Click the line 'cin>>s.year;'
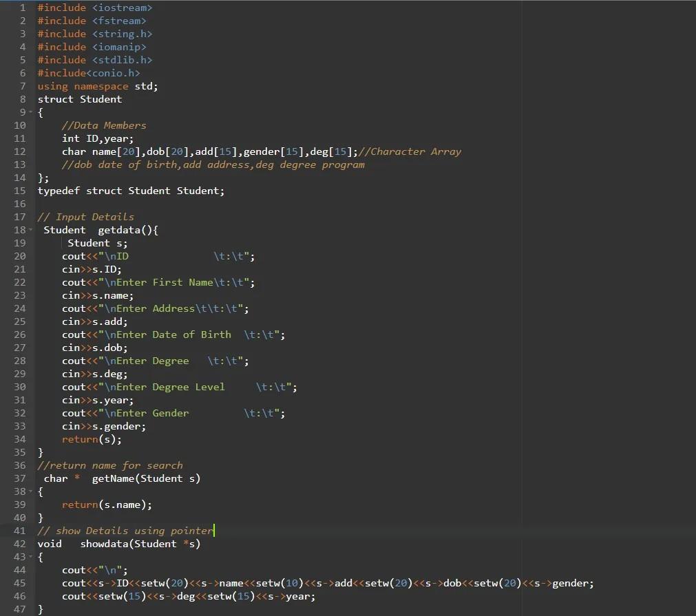Viewport: 696px width, 616px height. pyautogui.click(x=98, y=401)
